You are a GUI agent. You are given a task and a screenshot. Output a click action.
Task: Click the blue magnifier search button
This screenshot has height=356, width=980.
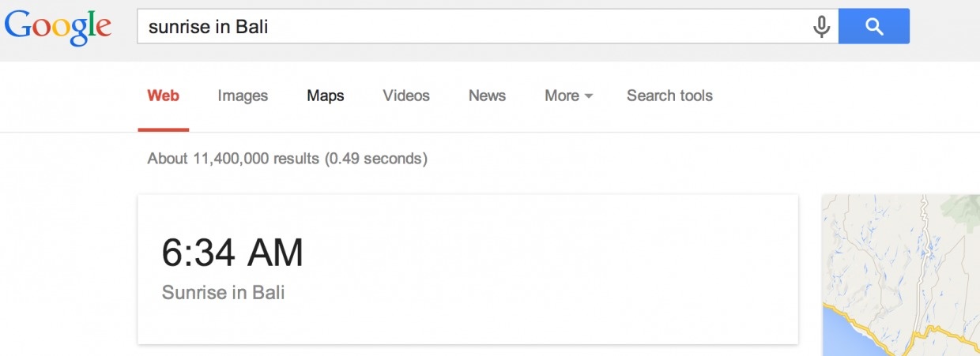coord(874,27)
